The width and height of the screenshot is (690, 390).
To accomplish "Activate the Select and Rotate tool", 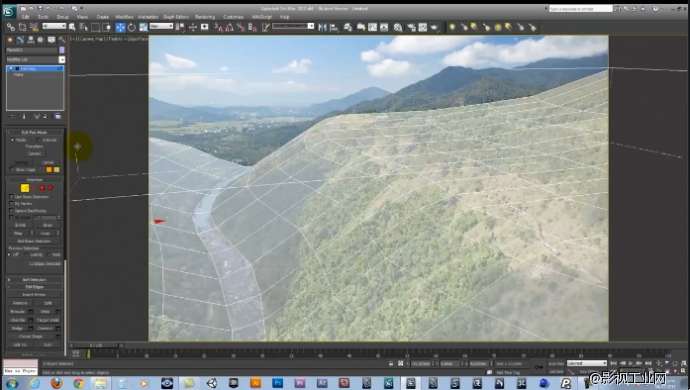I will tap(132, 27).
